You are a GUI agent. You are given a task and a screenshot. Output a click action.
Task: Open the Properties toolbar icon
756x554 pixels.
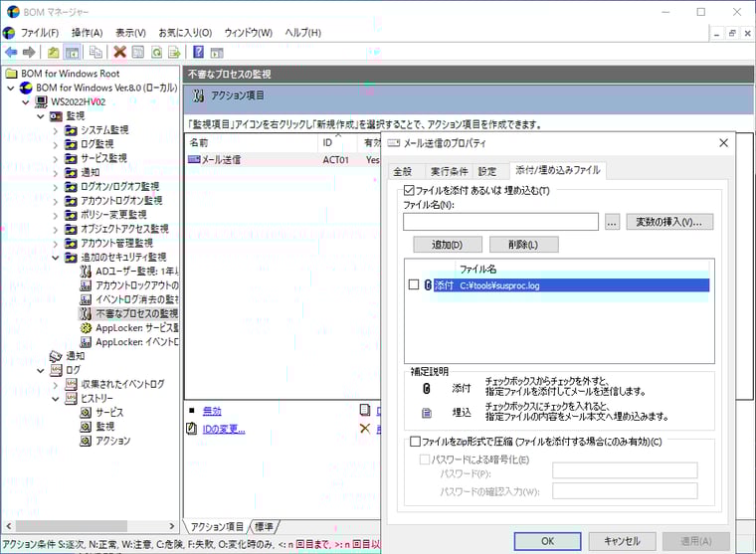pyautogui.click(x=138, y=52)
